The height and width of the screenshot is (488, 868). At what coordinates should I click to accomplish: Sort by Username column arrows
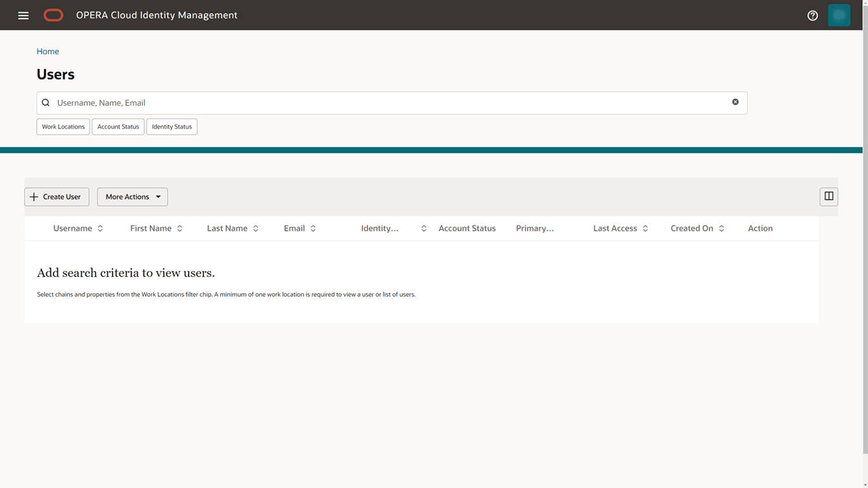click(x=100, y=229)
